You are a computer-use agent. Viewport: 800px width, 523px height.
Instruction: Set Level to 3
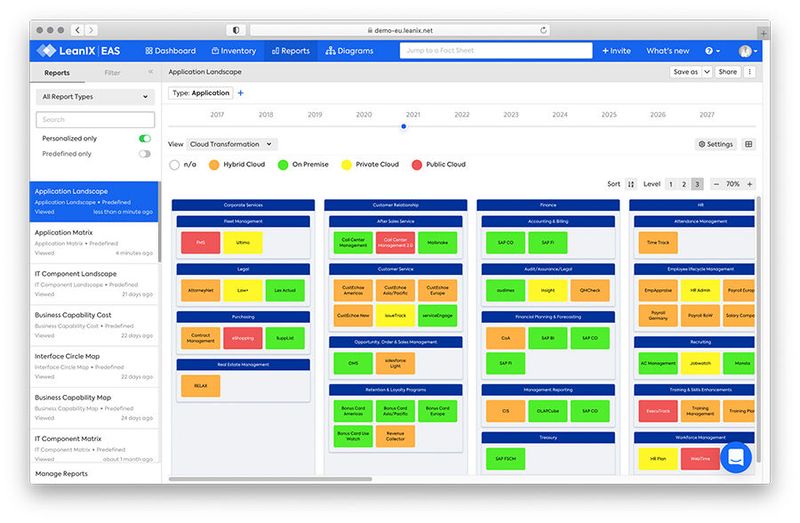point(697,184)
